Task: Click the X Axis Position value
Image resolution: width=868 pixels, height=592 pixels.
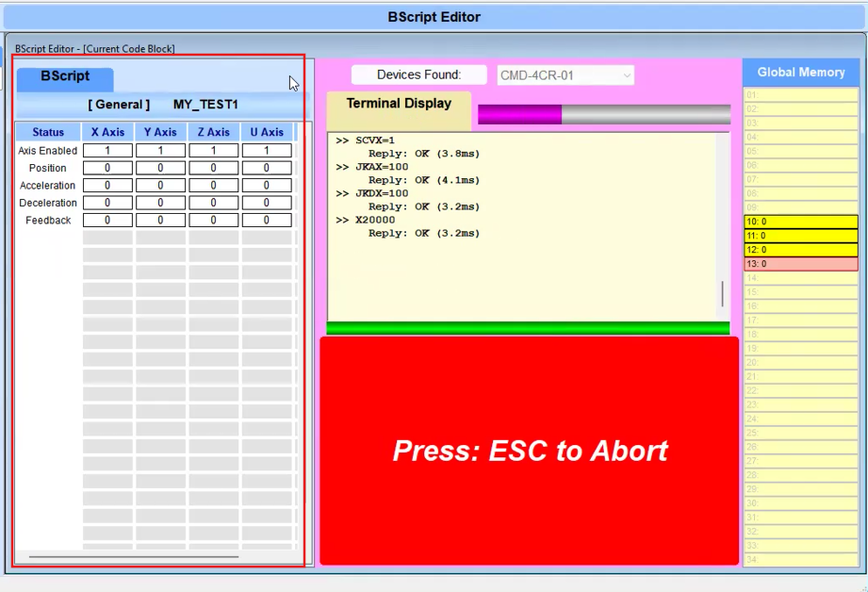Action: point(107,168)
